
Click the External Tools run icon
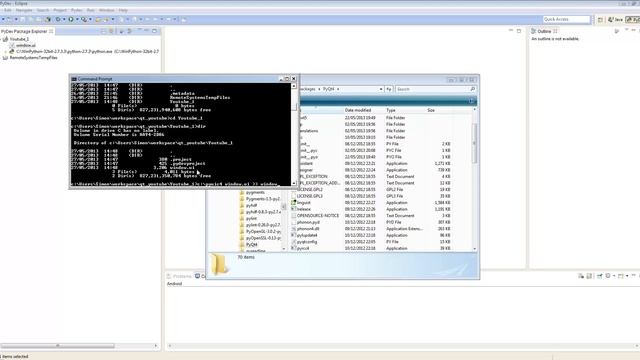(84, 19)
